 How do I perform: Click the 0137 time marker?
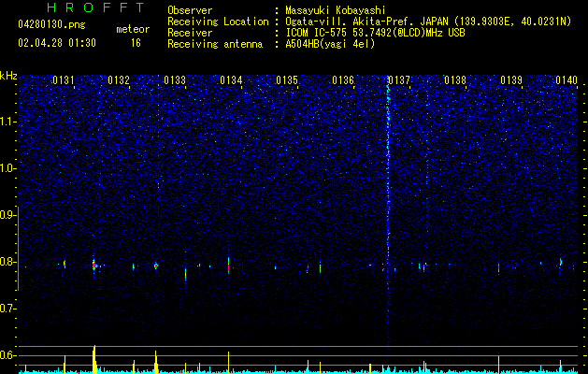(399, 80)
